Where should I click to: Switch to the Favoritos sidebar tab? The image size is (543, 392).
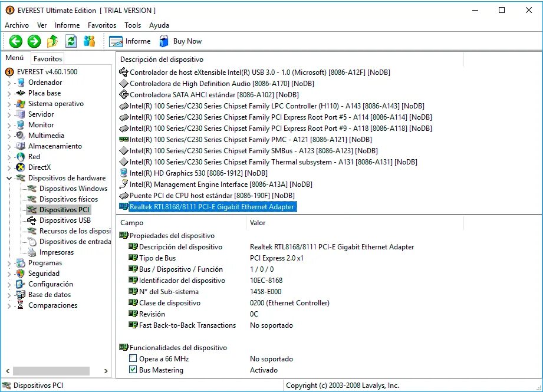pos(48,58)
